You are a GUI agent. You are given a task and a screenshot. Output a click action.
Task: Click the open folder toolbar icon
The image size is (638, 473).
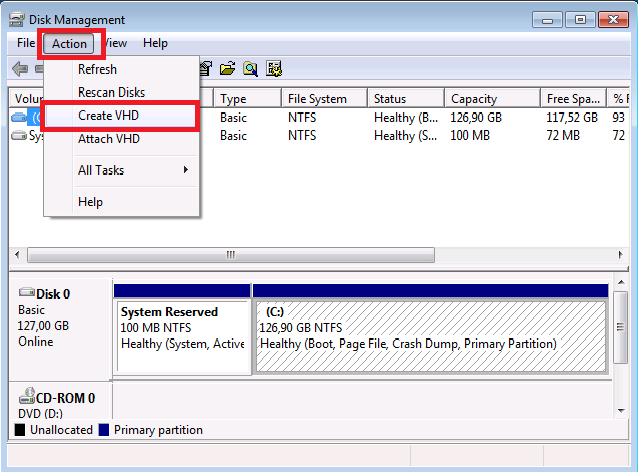point(227,69)
